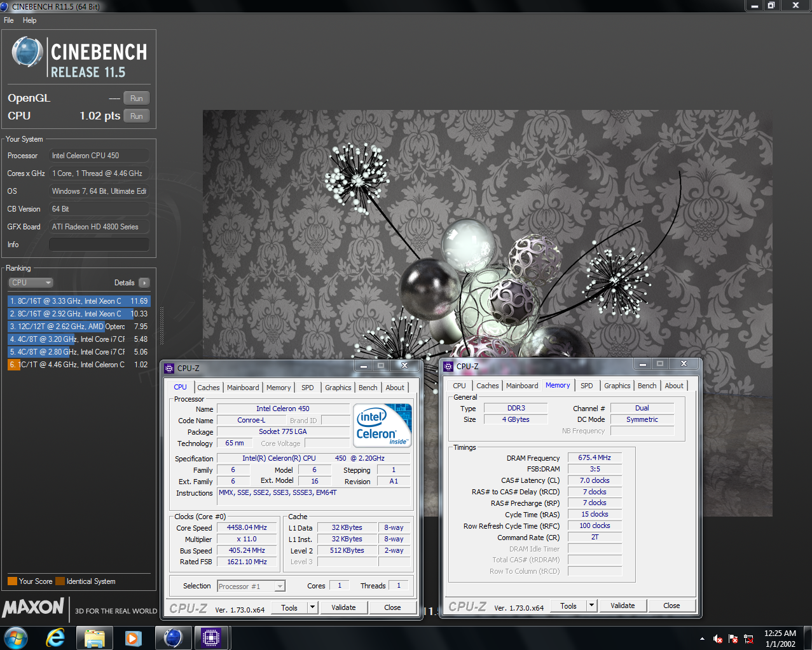Open the Windows Start menu
This screenshot has height=650, width=812.
click(x=15, y=637)
